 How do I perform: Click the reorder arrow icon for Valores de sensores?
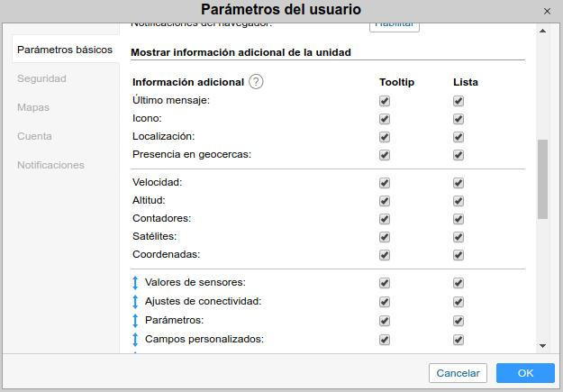(x=136, y=283)
